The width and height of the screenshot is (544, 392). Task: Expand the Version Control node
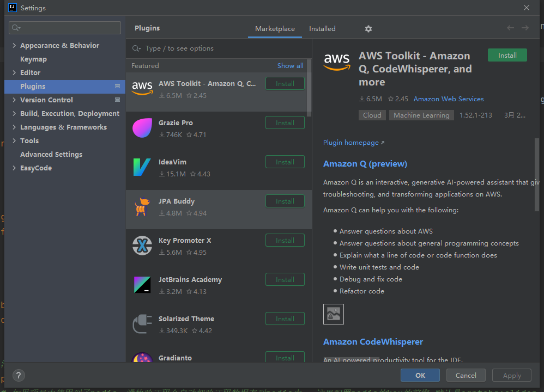coord(14,100)
